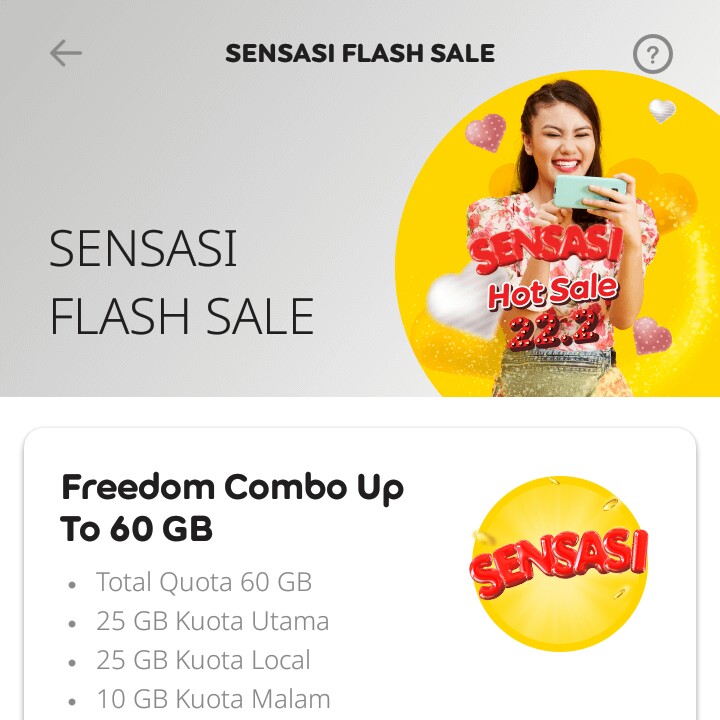The height and width of the screenshot is (720, 720).
Task: Tap the silver heart balloon at top right
Action: [662, 111]
